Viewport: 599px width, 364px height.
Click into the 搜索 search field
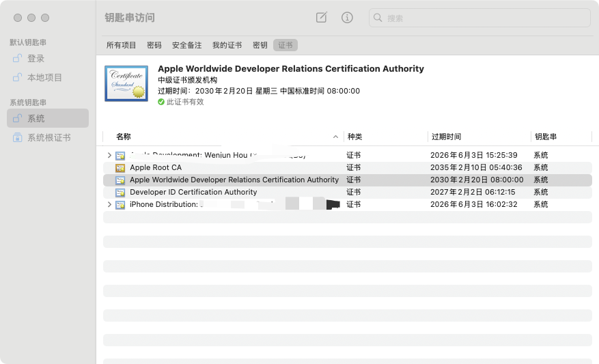click(478, 18)
